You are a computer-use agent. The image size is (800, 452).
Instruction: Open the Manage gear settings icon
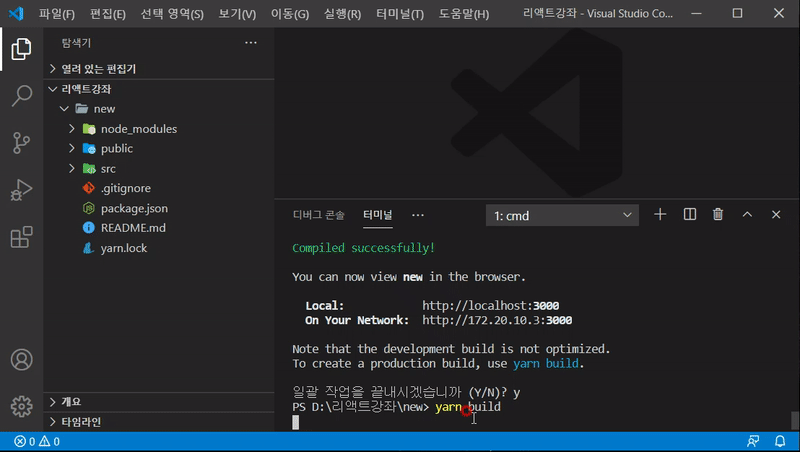pos(21,407)
